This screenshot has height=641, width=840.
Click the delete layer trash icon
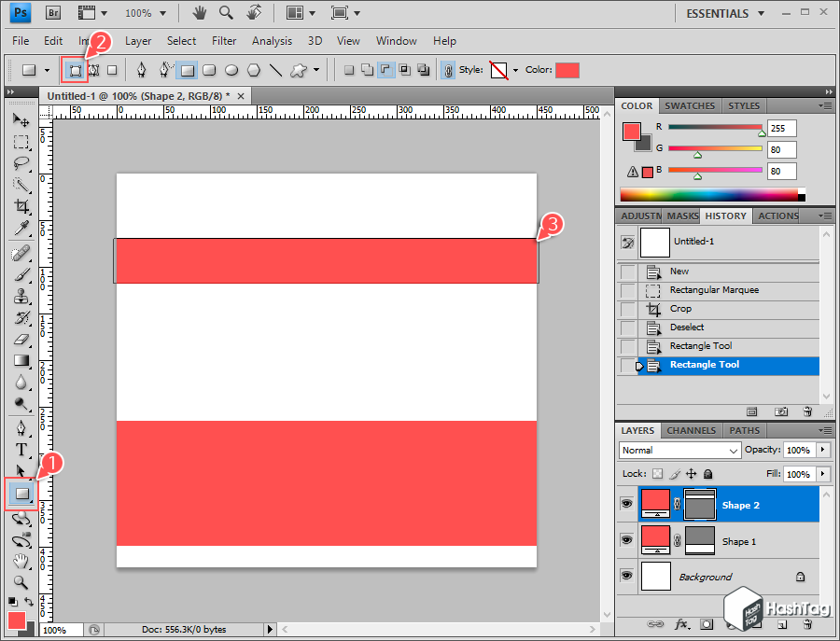(x=806, y=623)
